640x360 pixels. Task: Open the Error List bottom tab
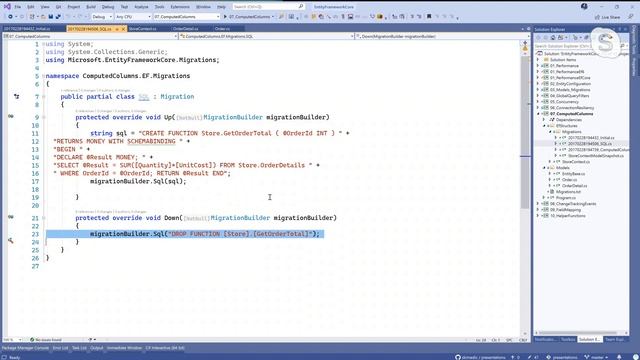coord(60,348)
